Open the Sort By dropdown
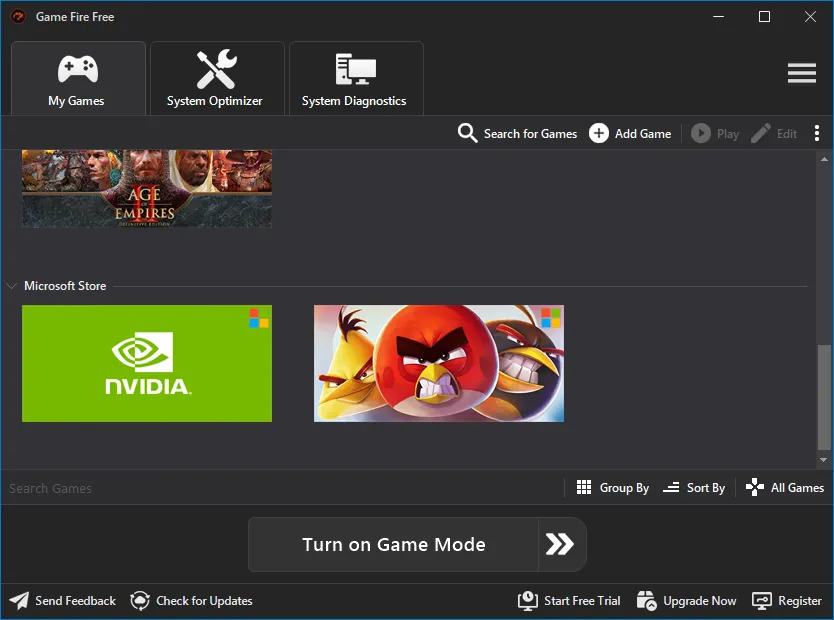 point(694,488)
